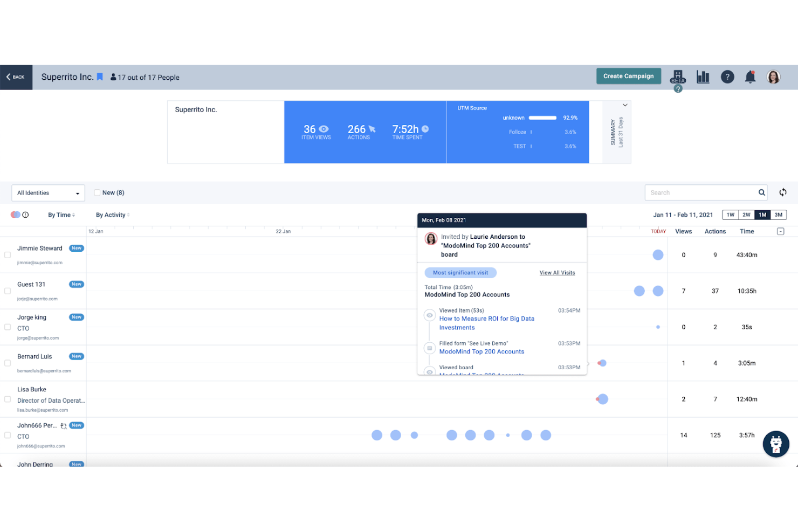Screen dimensions: 798x532
Task: Click the eye icon next to Viewed Item (53s)
Action: click(x=430, y=315)
